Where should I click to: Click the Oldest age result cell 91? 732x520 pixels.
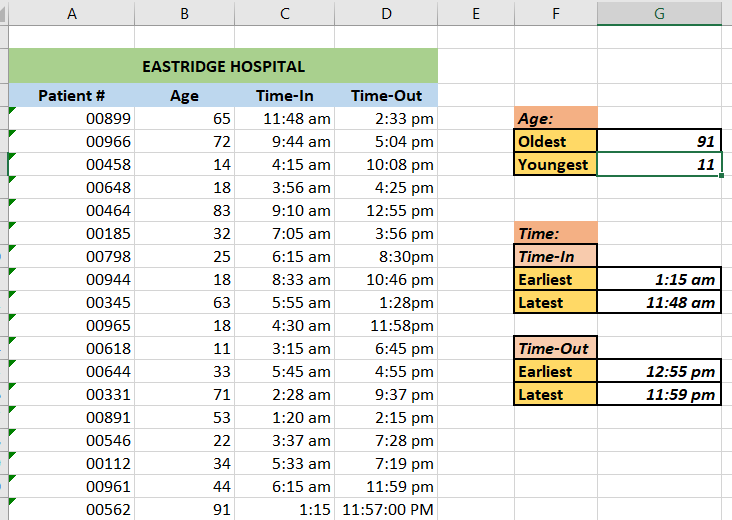click(x=659, y=142)
